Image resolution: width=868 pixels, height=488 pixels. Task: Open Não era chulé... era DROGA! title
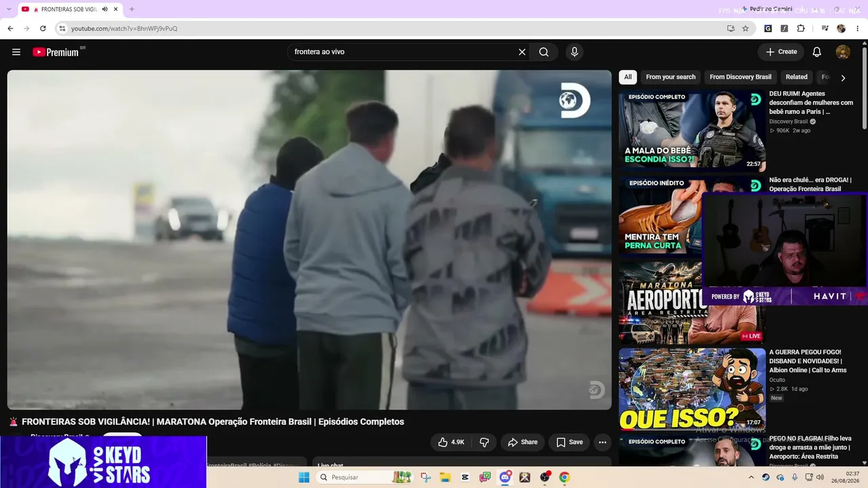(810, 184)
